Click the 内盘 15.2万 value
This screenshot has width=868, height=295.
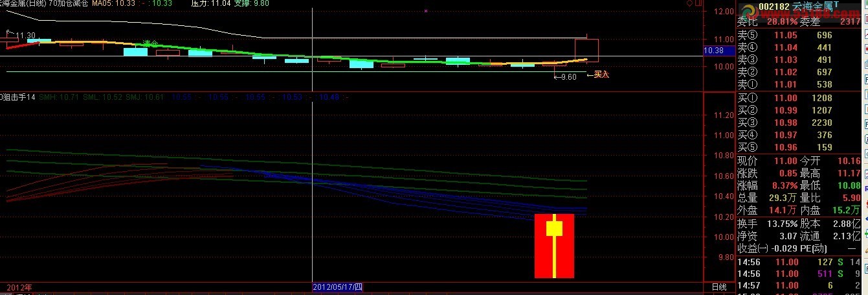point(847,211)
